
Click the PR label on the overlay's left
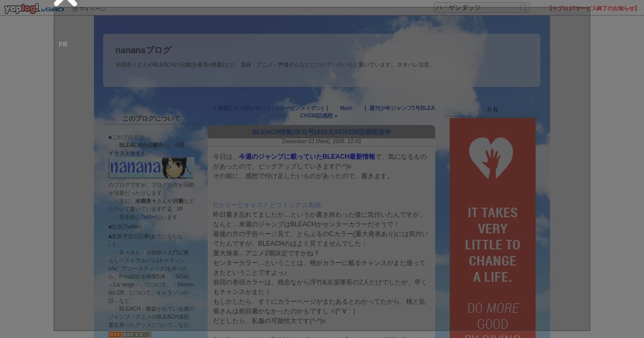[63, 45]
